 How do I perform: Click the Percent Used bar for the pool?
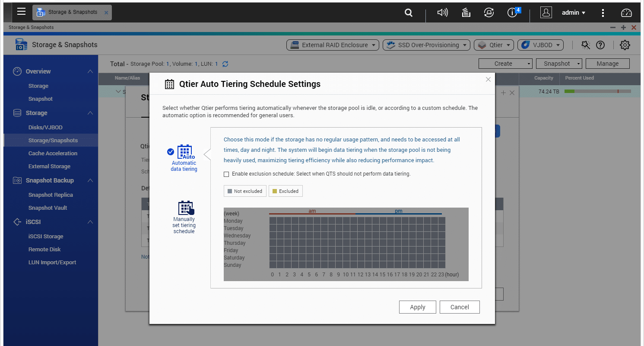coord(597,91)
